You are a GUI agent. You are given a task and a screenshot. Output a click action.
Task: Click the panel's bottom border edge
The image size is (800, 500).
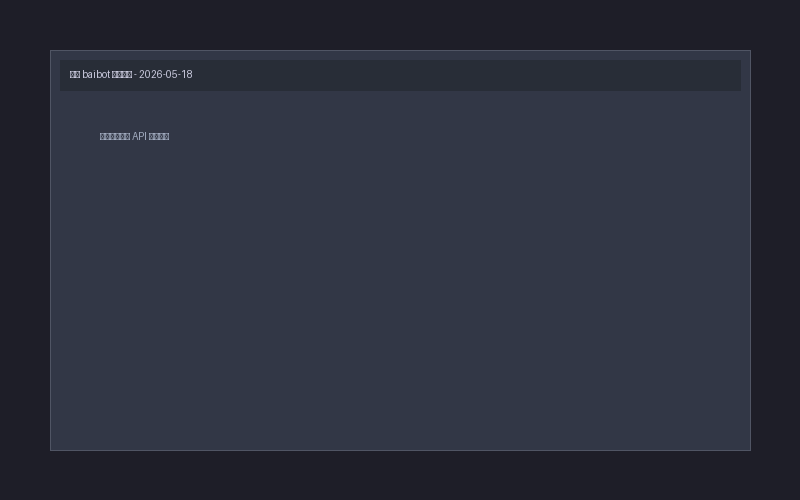point(401,451)
